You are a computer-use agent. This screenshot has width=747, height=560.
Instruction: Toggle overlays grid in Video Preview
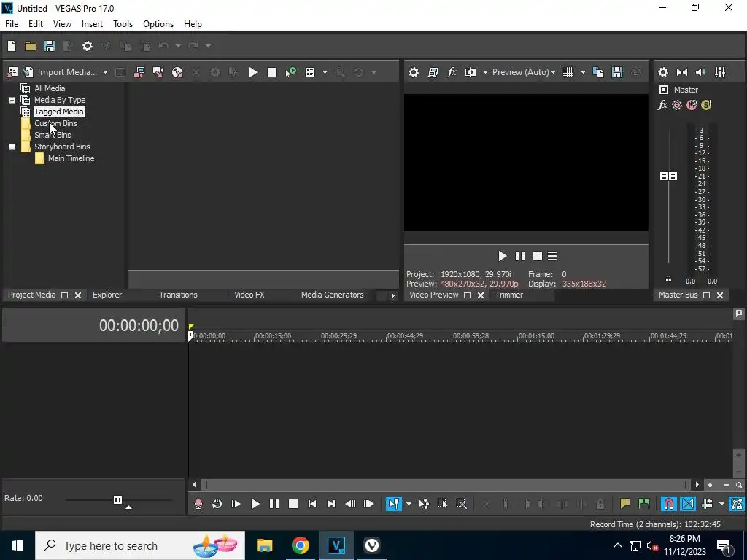coord(568,72)
